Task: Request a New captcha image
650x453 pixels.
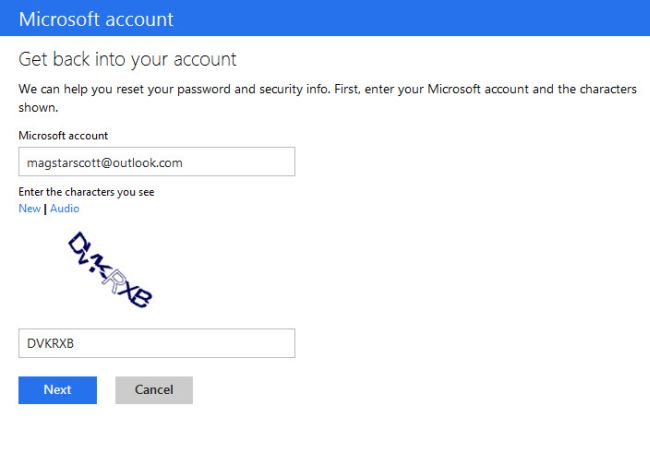Action: tap(29, 208)
